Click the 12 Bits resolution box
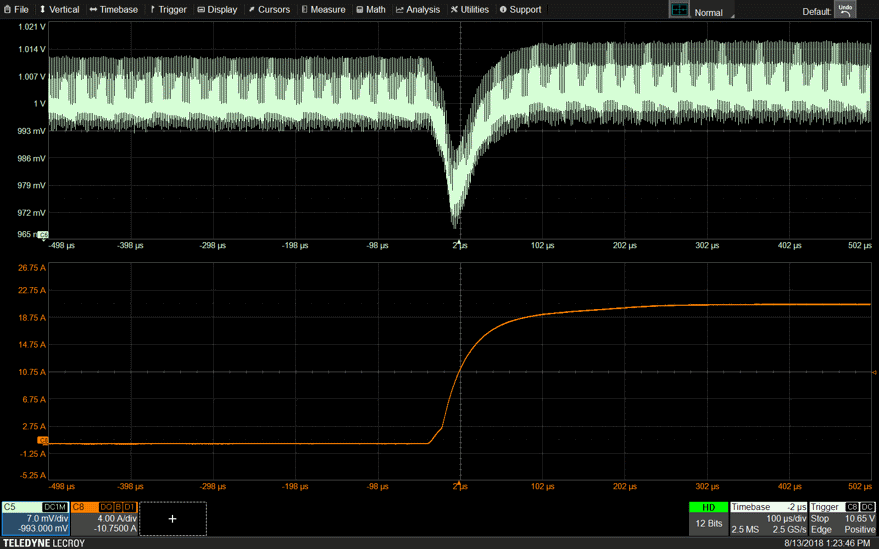This screenshot has height=549, width=879. click(708, 524)
